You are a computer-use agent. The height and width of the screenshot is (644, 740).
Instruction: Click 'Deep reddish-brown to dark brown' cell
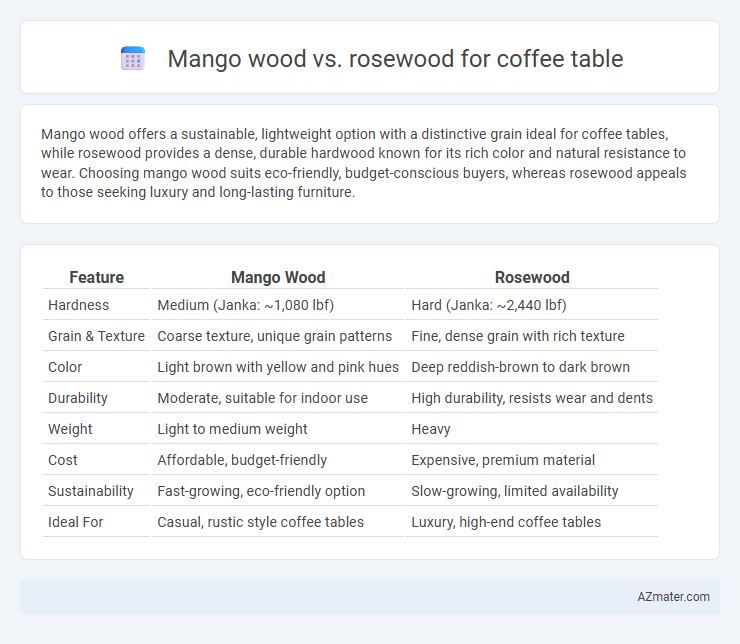520,367
